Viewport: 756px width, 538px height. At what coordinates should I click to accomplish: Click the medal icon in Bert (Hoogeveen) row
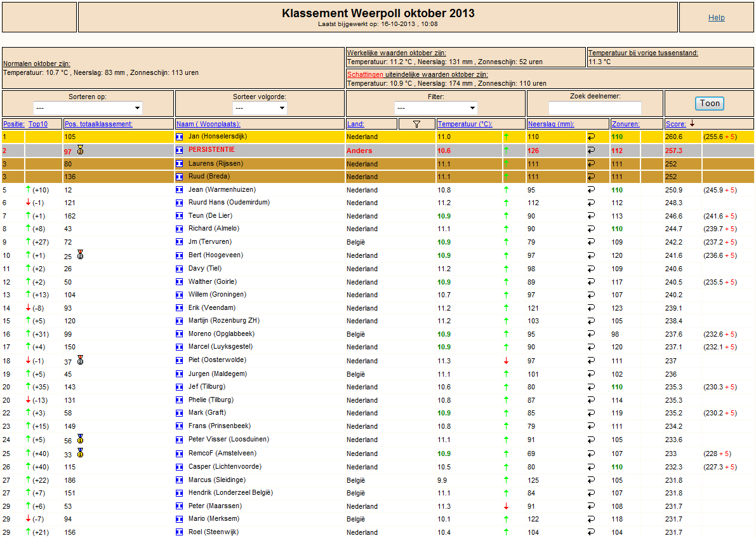tap(81, 255)
